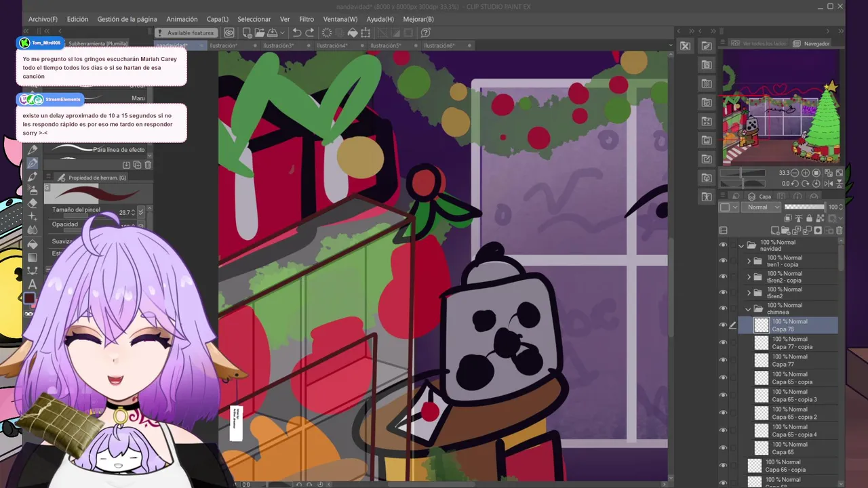Screen dimensions: 868x488
Task: Hide layer Capa 77 - copia
Action: click(723, 343)
